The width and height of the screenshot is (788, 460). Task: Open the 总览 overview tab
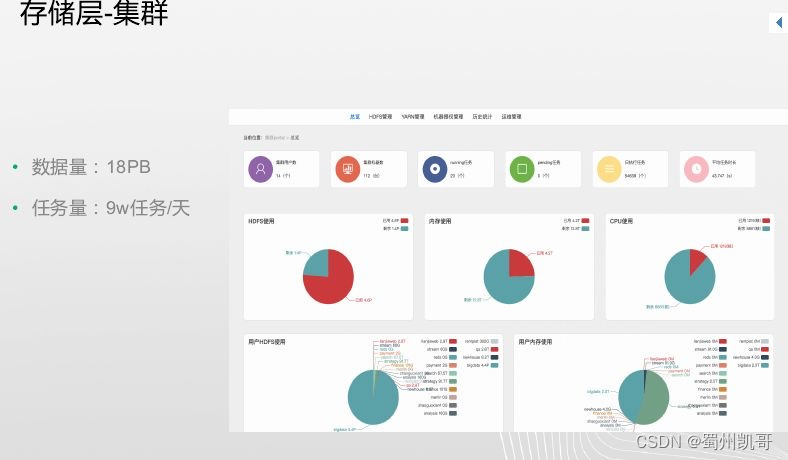click(355, 117)
